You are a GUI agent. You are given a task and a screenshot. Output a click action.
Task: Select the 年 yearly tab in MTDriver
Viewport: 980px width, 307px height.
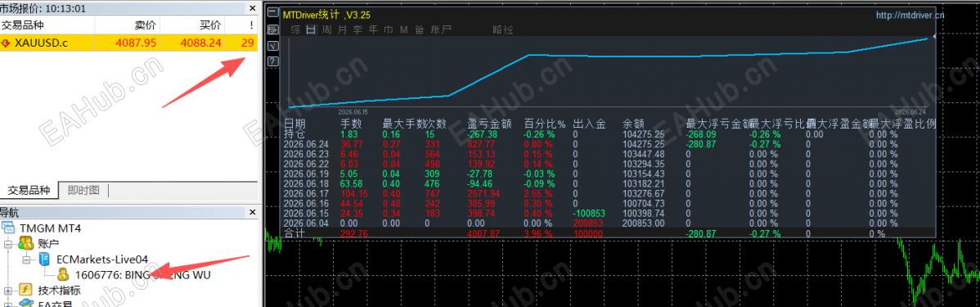pyautogui.click(x=373, y=29)
